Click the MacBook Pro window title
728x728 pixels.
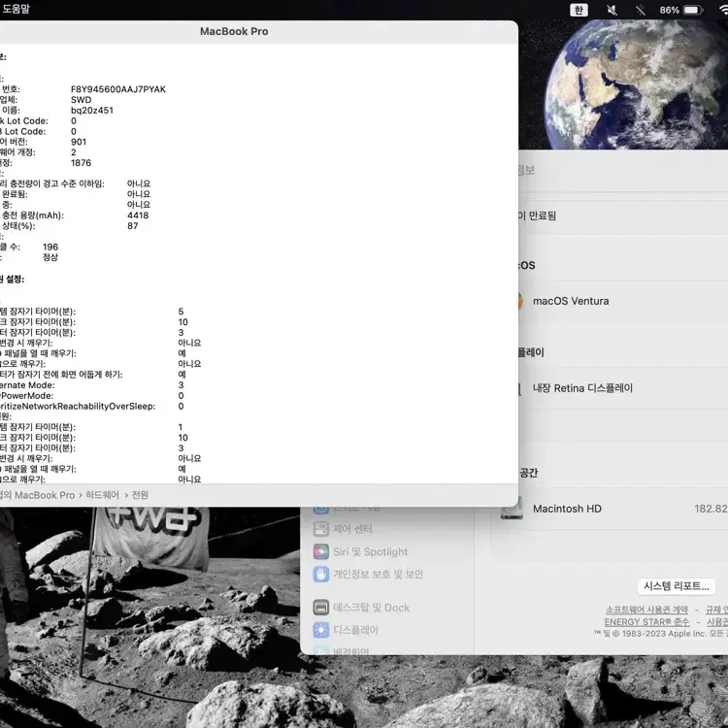234,31
